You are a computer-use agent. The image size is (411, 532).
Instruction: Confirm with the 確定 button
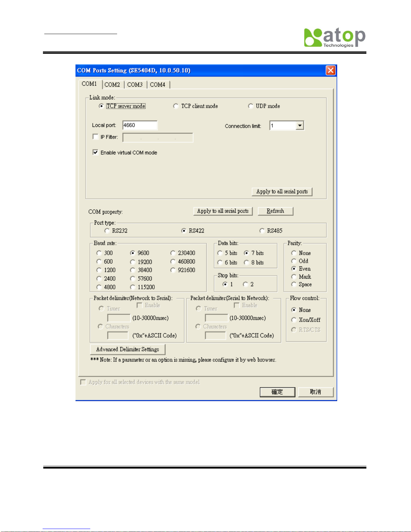[x=277, y=392]
